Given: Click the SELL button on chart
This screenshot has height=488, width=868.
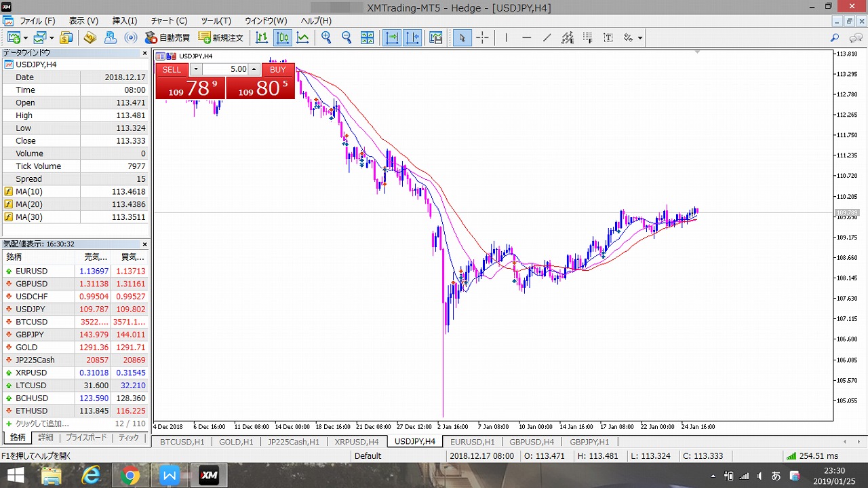Looking at the screenshot, I should [172, 69].
